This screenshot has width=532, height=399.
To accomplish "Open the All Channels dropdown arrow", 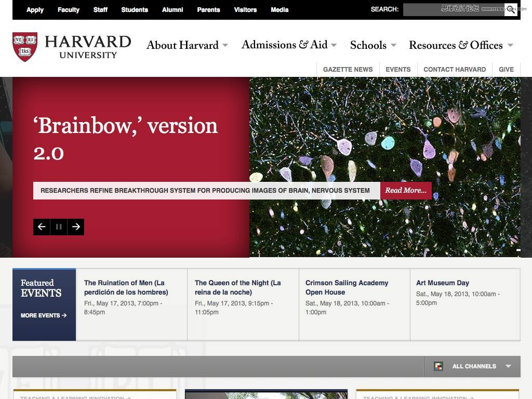I will [508, 366].
